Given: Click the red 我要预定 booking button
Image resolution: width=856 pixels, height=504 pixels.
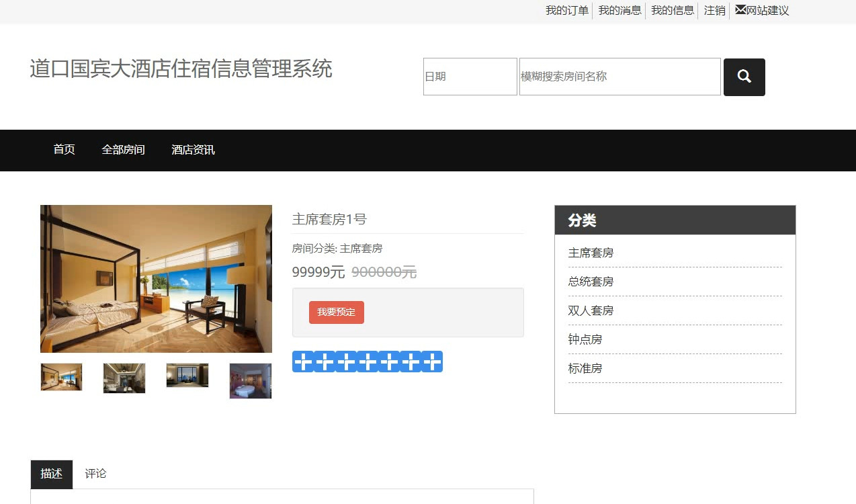Looking at the screenshot, I should pos(337,312).
